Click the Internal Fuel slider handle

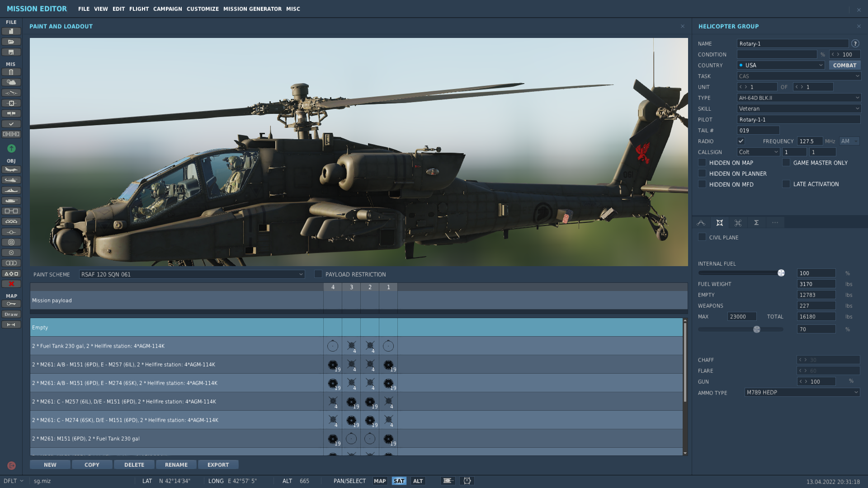click(x=781, y=273)
